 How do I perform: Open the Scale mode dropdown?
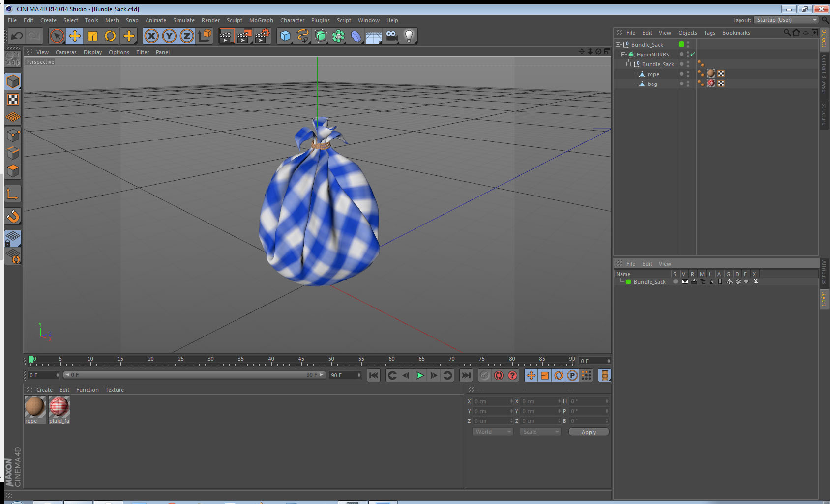click(540, 432)
